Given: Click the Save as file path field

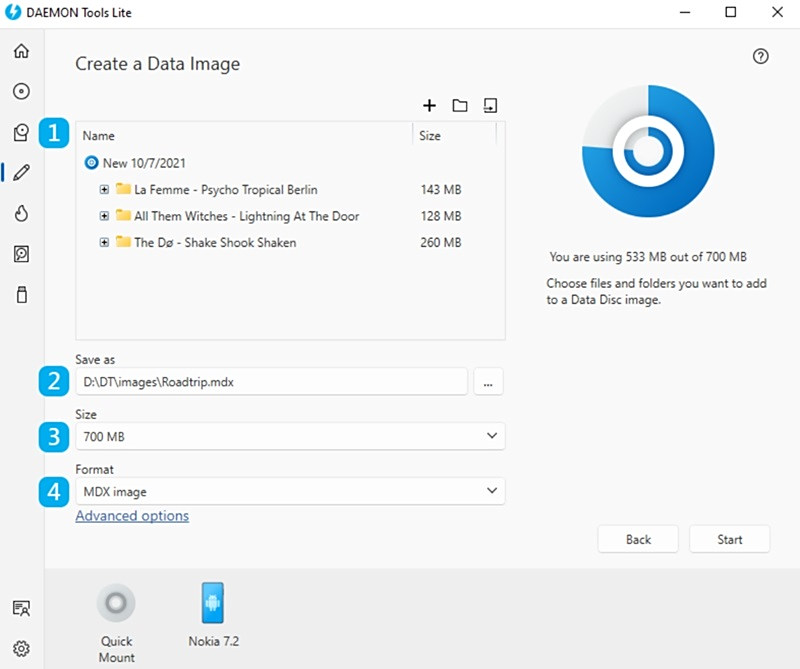Looking at the screenshot, I should (x=270, y=381).
